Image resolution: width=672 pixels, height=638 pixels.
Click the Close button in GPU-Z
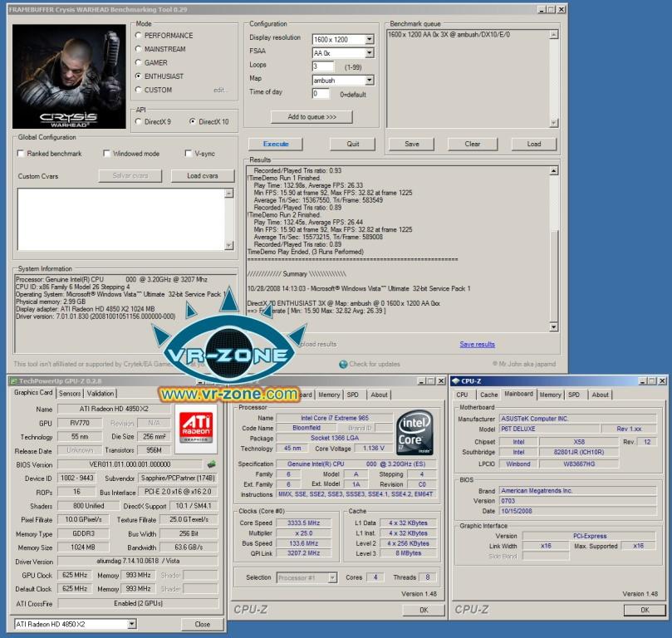tap(203, 624)
